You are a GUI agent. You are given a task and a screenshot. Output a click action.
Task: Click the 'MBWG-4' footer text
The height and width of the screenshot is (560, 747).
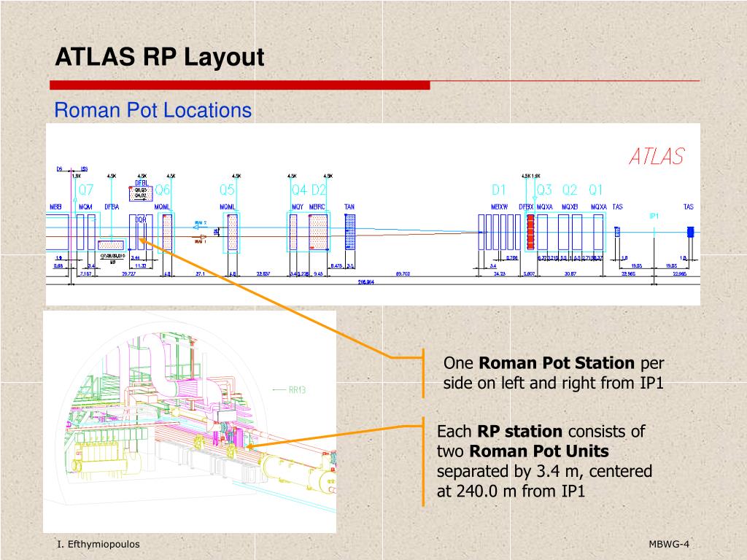pyautogui.click(x=669, y=544)
